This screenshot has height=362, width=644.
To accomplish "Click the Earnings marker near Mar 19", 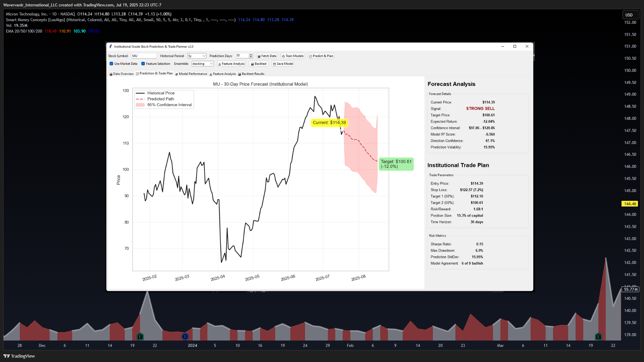I will click(x=598, y=336).
